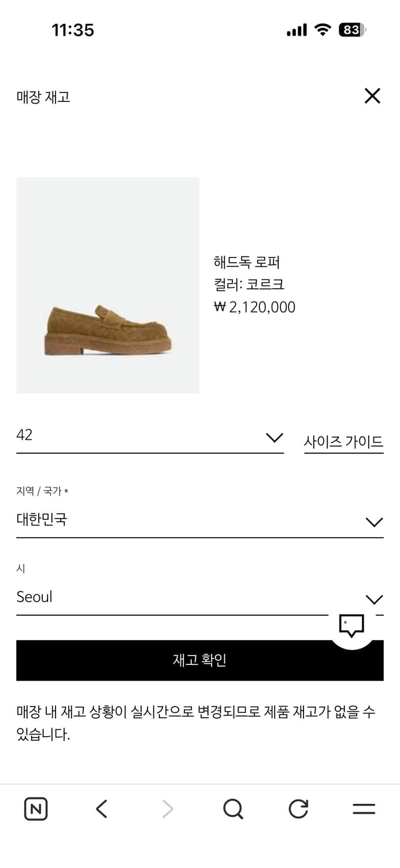The width and height of the screenshot is (400, 868).
Task: Select the 매장 재고 header text
Action: click(42, 97)
